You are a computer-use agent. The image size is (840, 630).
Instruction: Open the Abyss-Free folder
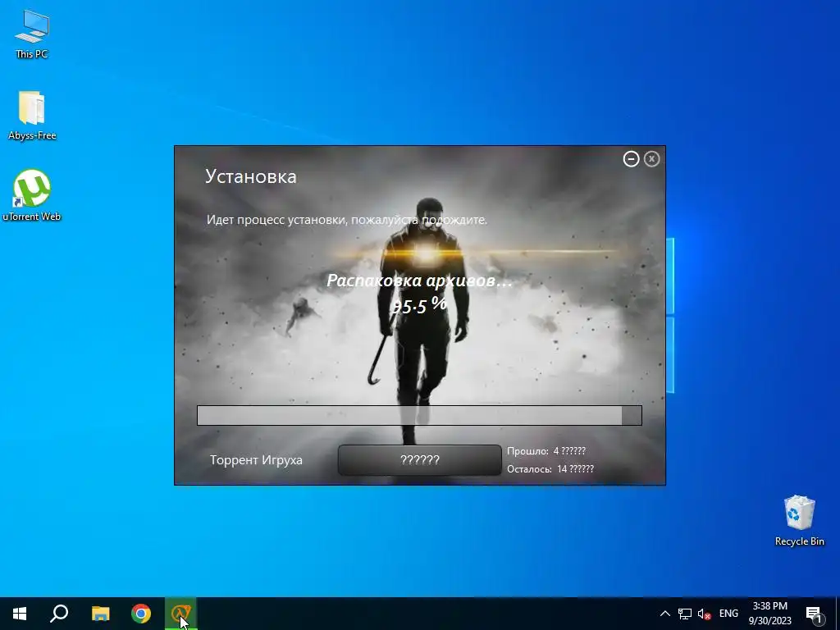[32, 115]
